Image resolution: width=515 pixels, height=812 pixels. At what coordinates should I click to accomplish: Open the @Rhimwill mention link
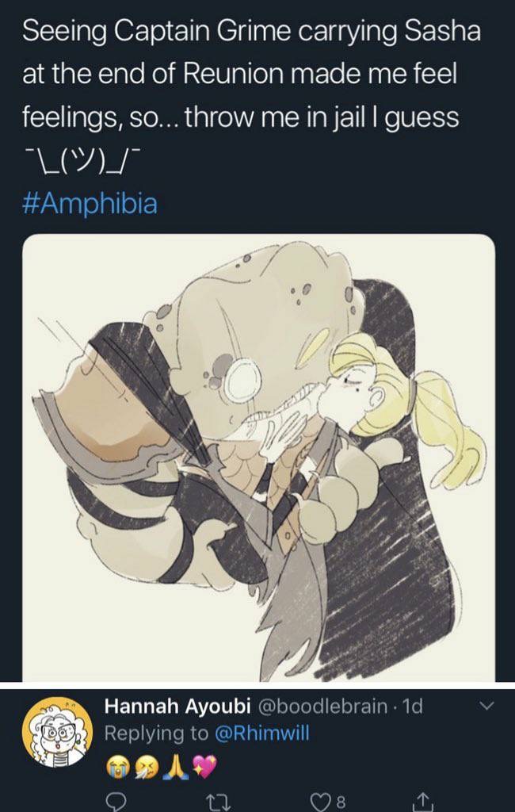[261, 733]
